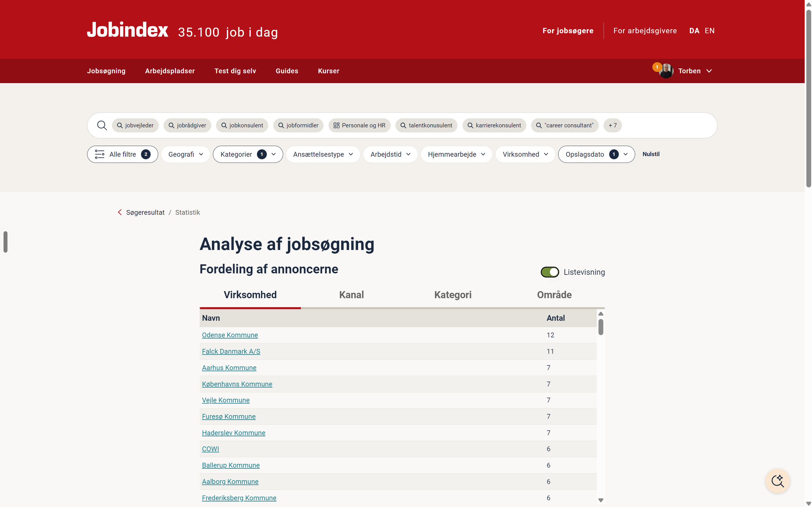This screenshot has height=507, width=812.
Task: Expand the Geografi filter dropdown
Action: [185, 154]
